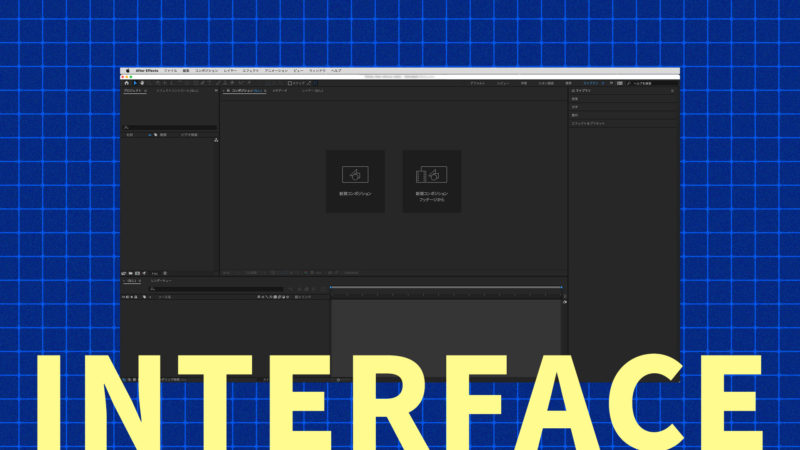
Task: Switch to the 学習 (Learn) workspace
Action: point(524,83)
